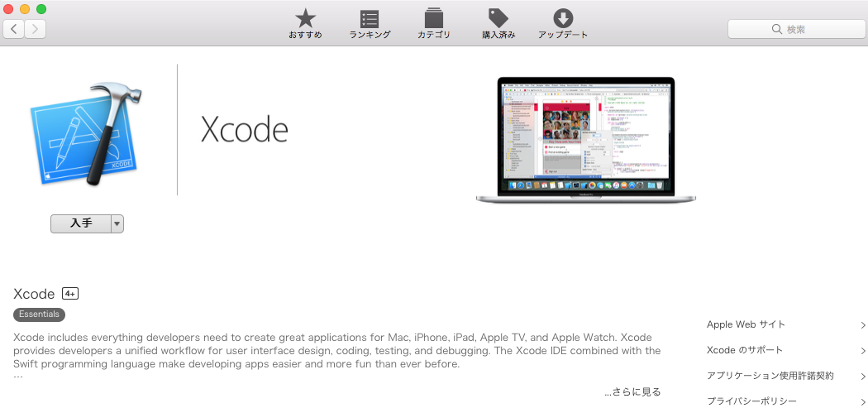This screenshot has width=868, height=408.
Task: Click the chevron next to Apple Web サイト
Action: (863, 325)
